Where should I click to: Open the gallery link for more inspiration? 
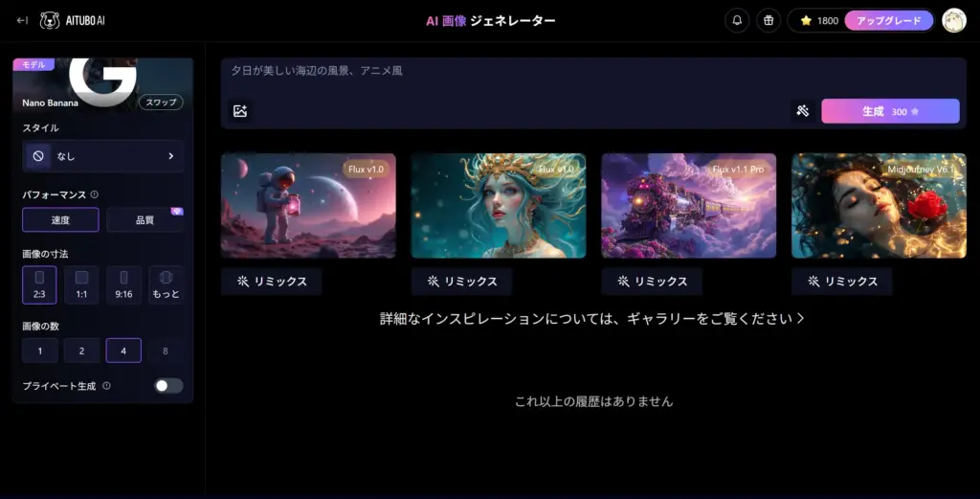591,318
